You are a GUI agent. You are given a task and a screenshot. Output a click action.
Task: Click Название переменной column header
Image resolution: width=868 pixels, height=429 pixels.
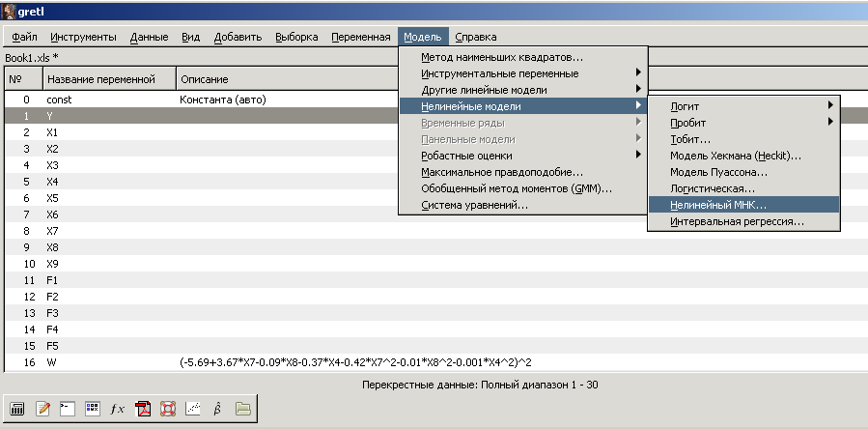(x=110, y=79)
